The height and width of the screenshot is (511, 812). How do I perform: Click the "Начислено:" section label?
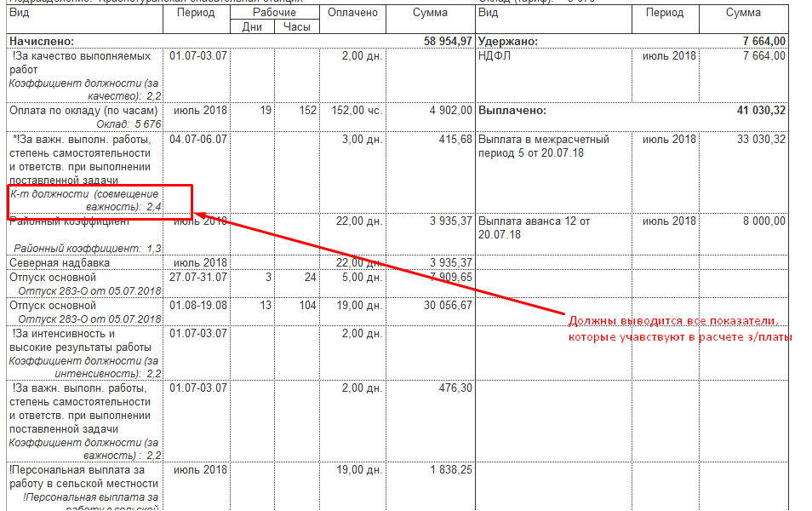coord(42,41)
